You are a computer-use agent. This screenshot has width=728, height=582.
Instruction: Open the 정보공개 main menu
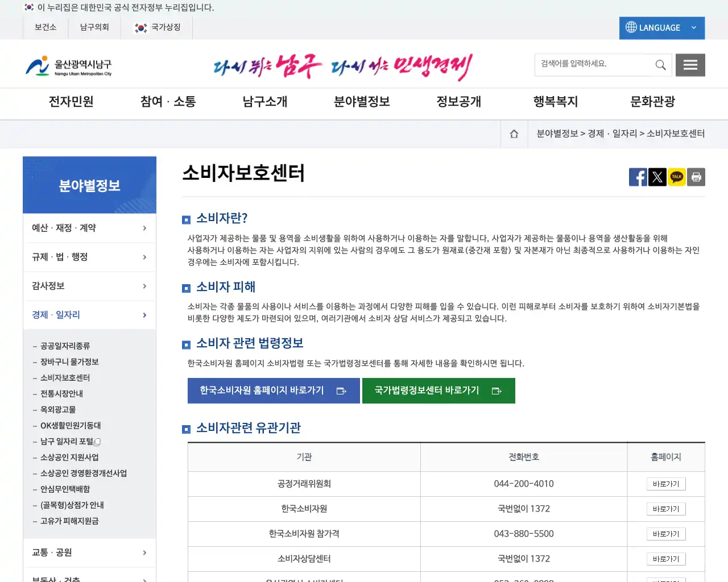459,102
